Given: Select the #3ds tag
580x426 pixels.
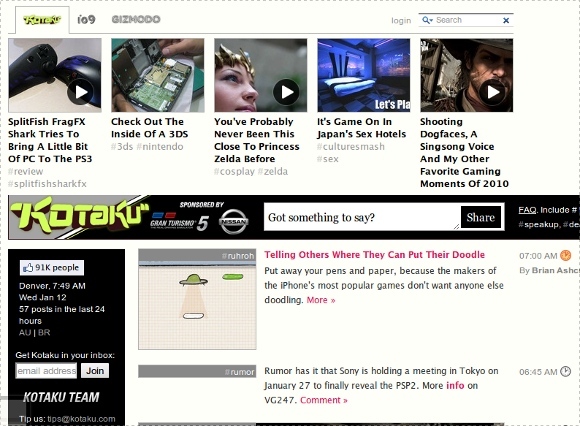Looking at the screenshot, I should (x=122, y=146).
